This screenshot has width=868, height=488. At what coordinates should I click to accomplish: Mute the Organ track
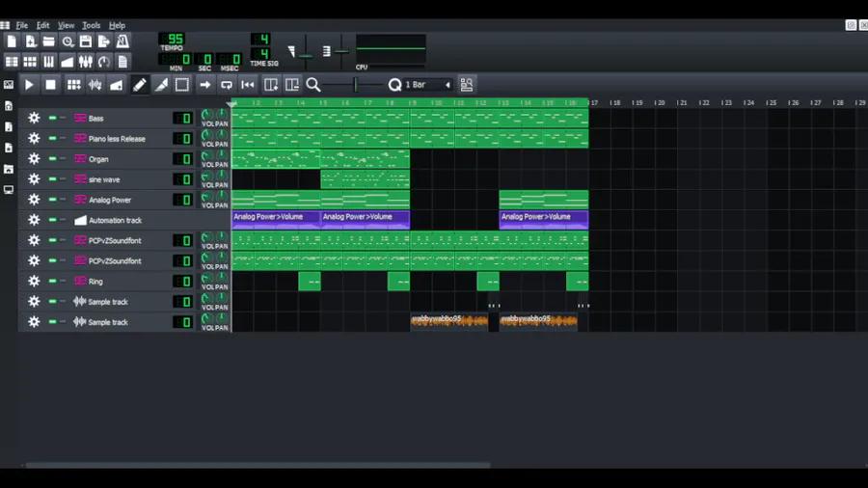pos(53,159)
